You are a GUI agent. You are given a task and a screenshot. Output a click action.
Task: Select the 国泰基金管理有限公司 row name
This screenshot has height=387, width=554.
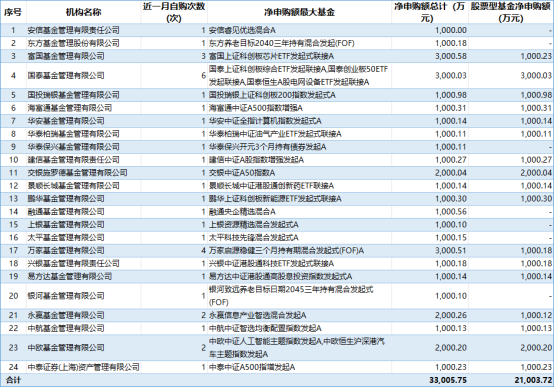pyautogui.click(x=84, y=76)
